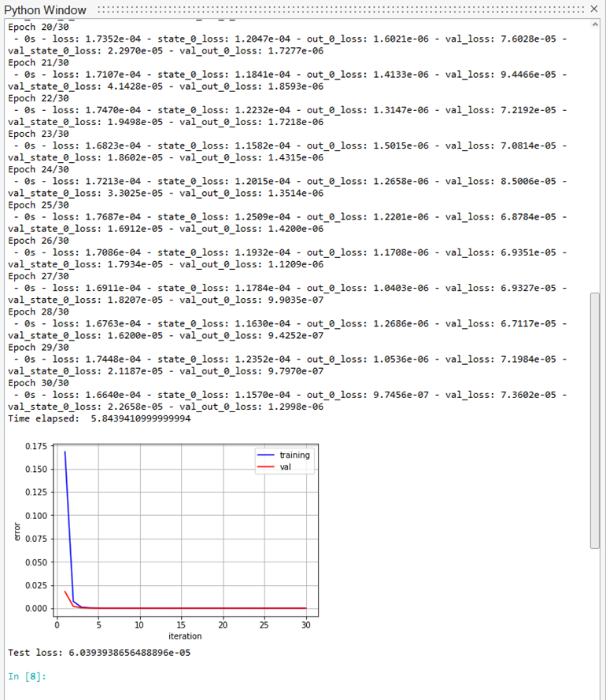
Task: Click the blue training curve peak
Action: coord(65,452)
